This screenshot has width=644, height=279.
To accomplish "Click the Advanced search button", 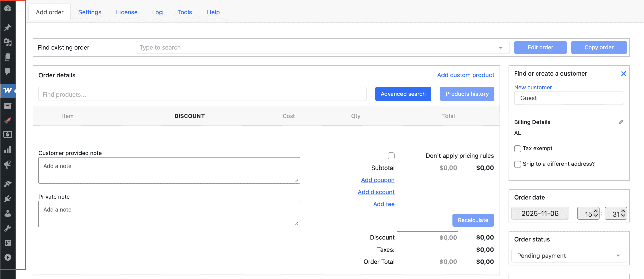I will point(403,94).
